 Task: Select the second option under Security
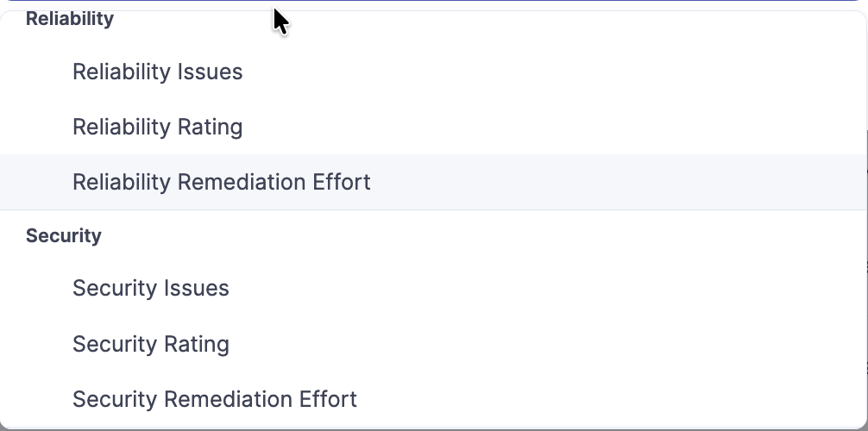[151, 344]
